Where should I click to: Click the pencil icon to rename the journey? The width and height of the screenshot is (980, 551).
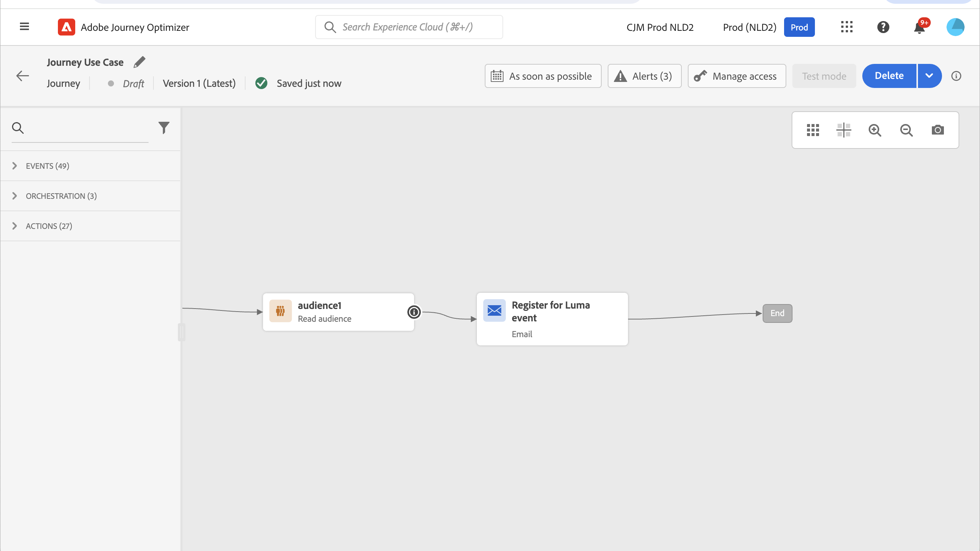139,62
